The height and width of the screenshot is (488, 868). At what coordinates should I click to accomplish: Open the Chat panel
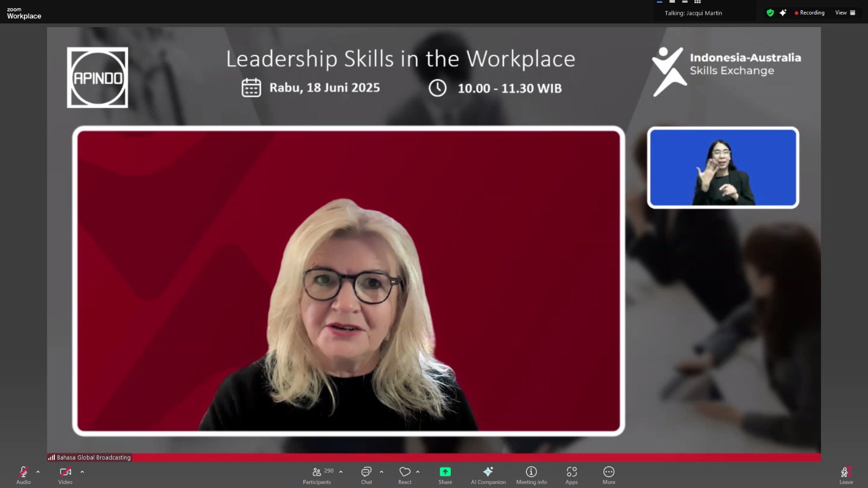[367, 475]
